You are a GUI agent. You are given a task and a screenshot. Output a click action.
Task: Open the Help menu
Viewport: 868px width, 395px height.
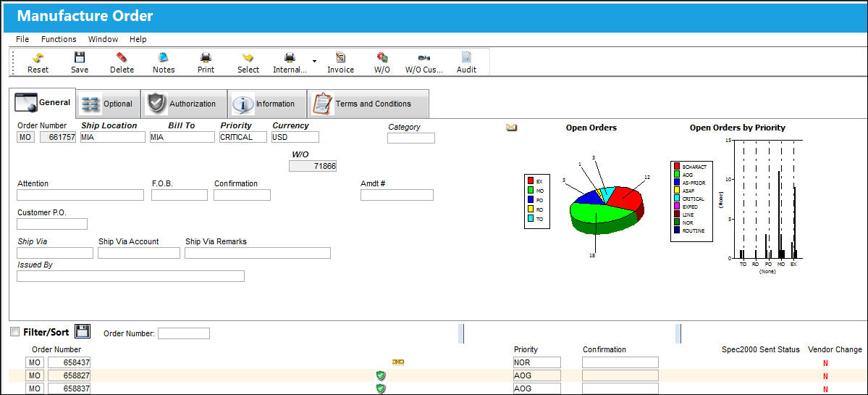138,39
